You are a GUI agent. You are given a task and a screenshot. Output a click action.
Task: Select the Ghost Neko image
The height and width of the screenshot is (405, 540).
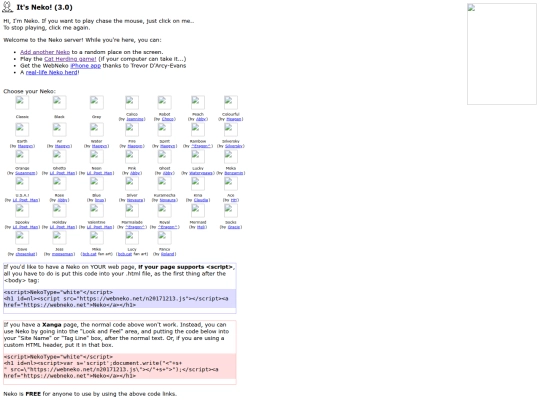[x=165, y=157]
